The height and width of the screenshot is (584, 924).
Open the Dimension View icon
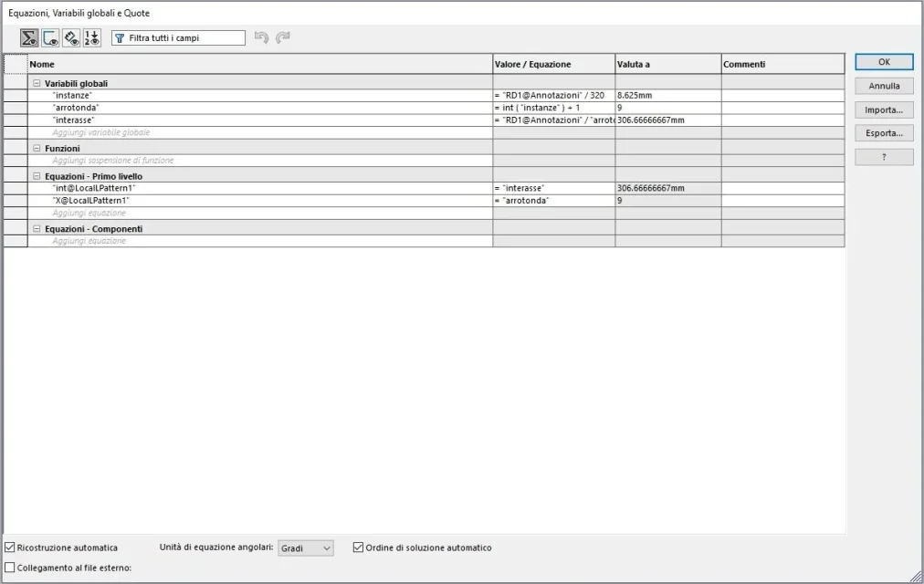tap(71, 37)
